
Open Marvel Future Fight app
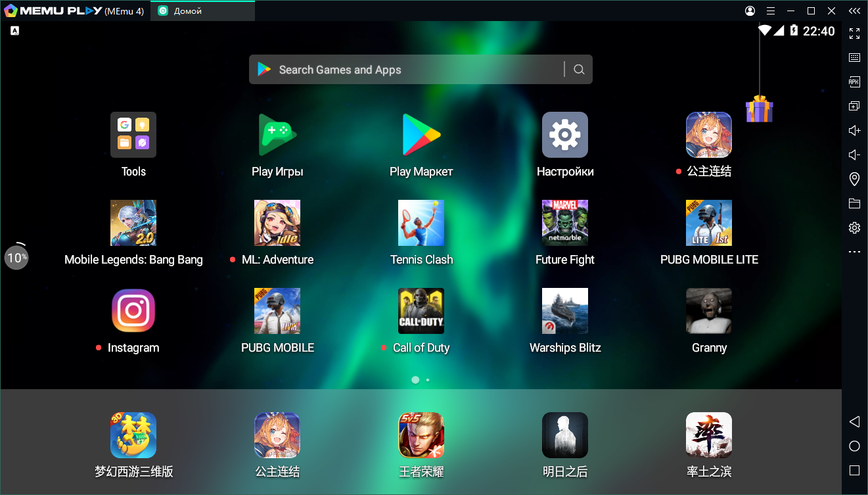point(564,223)
